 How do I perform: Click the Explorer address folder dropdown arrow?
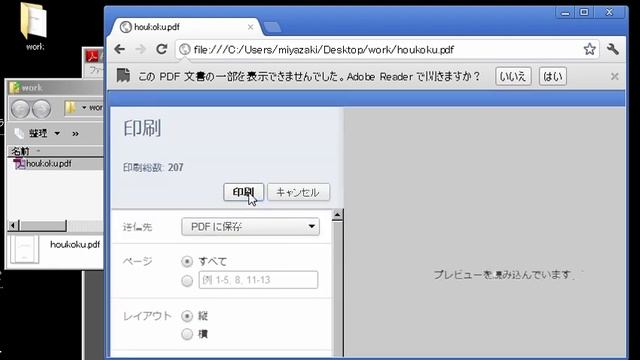84,108
